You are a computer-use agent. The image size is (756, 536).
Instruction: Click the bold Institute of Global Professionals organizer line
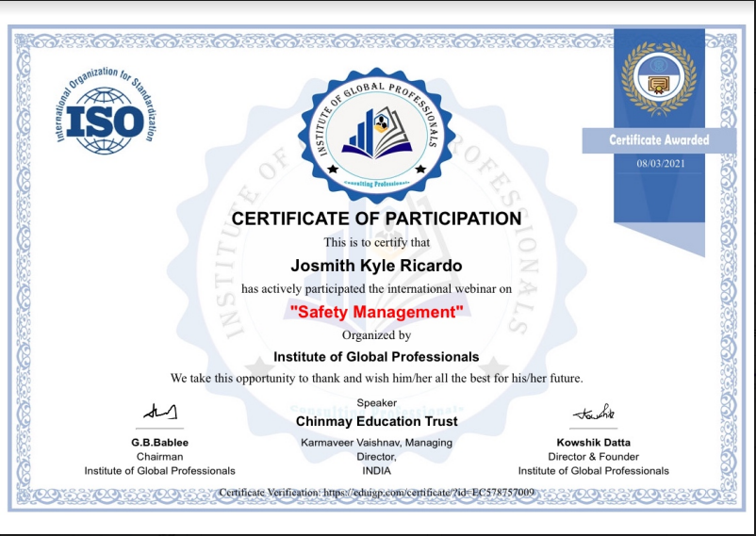376,357
